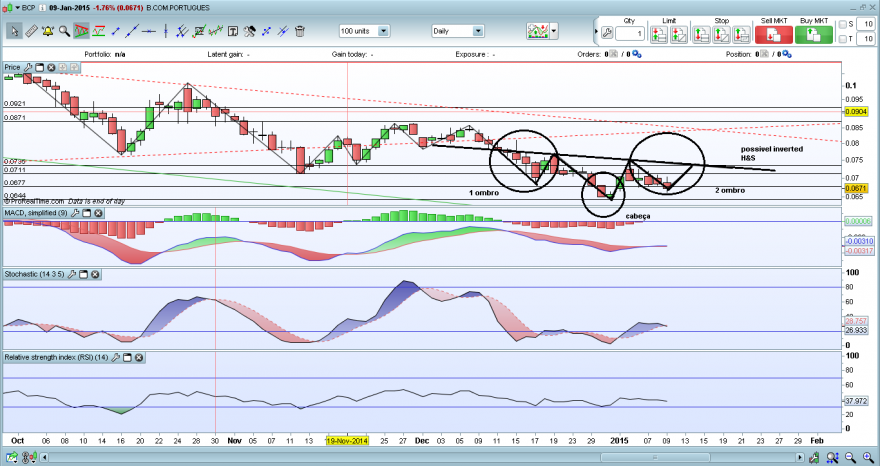Enable the S stop checkbox
880x466 pixels.
tap(842, 24)
